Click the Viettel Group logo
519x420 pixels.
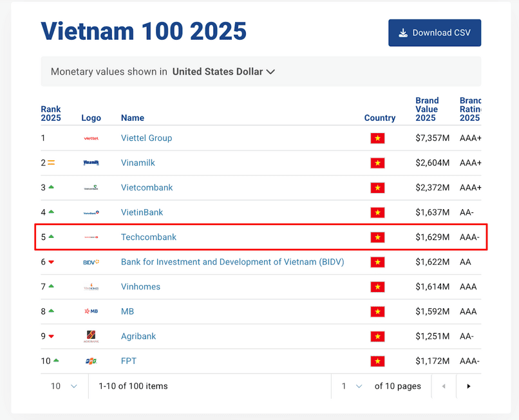[x=91, y=138]
